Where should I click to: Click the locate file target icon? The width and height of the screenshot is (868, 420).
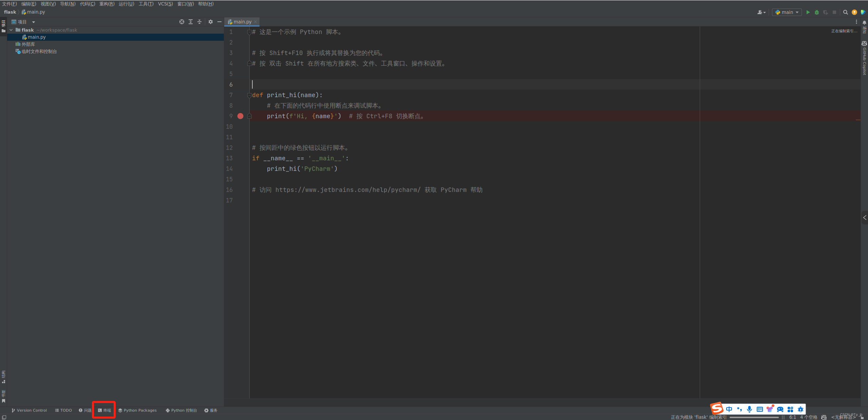[x=182, y=22]
